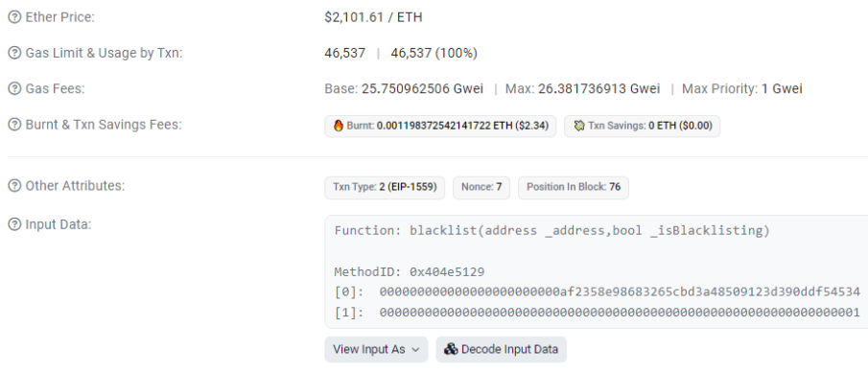Click inside the Input Data text box
868x373 pixels.
[x=597, y=271]
